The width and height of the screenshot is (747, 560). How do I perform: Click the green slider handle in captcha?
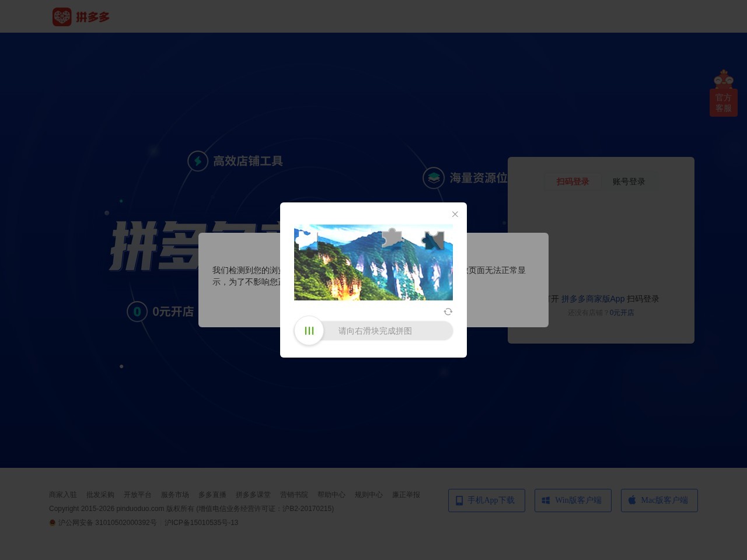pos(309,331)
